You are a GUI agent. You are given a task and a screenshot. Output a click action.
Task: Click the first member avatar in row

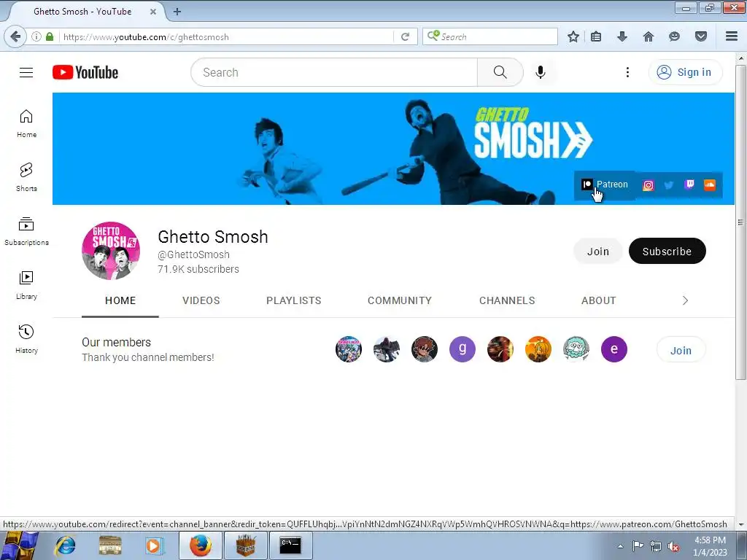pyautogui.click(x=348, y=349)
